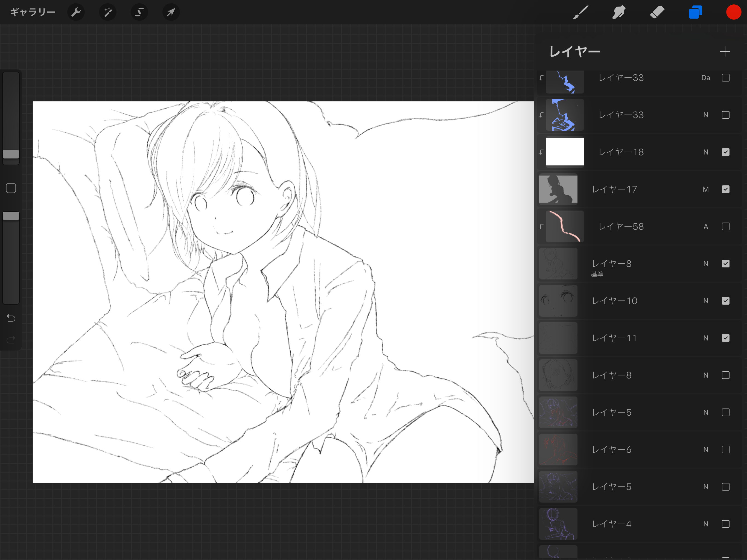Screen dimensions: 747x560
Task: Open A blend mode options for レイヤー58
Action: (705, 226)
